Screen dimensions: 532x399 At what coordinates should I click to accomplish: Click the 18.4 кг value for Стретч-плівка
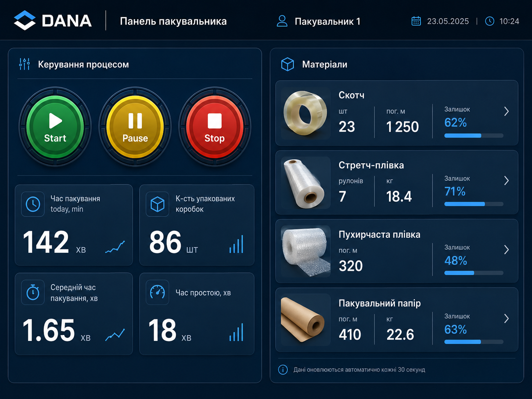pyautogui.click(x=399, y=197)
